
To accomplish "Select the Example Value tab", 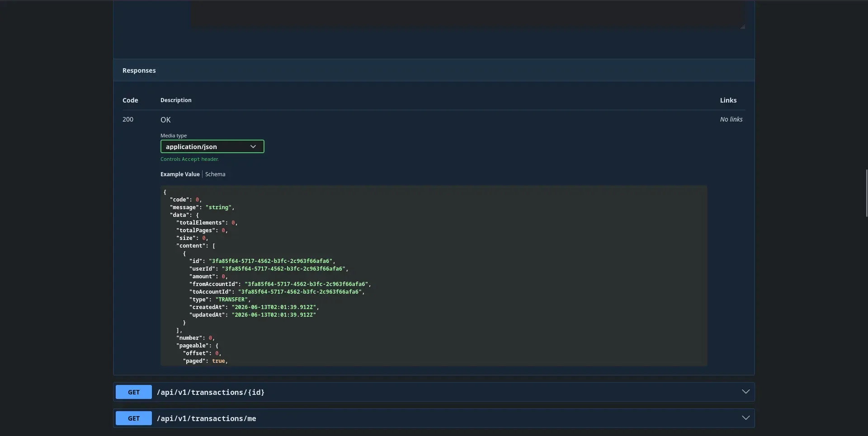I will coord(180,174).
